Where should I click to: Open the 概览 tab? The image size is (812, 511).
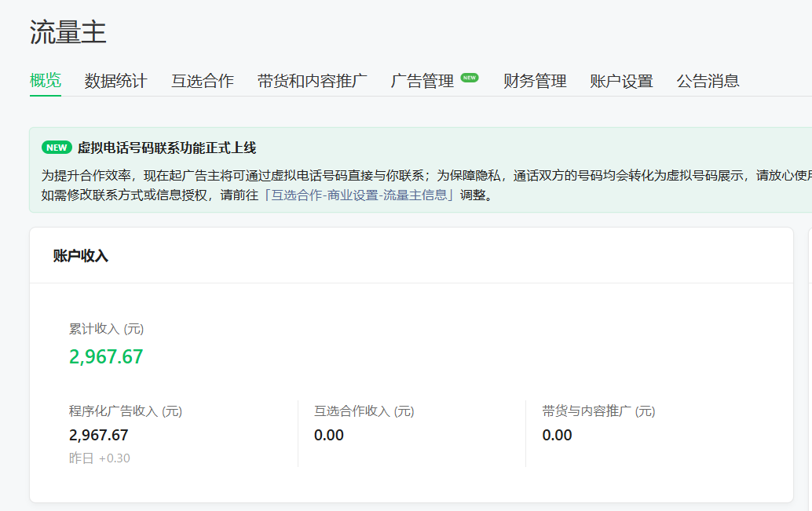click(x=46, y=81)
